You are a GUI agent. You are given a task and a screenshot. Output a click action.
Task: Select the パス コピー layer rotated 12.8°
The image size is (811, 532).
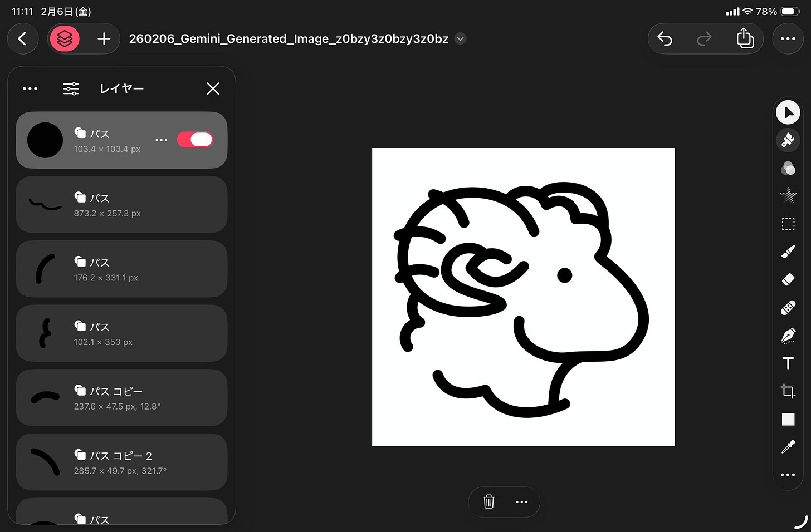tap(121, 398)
